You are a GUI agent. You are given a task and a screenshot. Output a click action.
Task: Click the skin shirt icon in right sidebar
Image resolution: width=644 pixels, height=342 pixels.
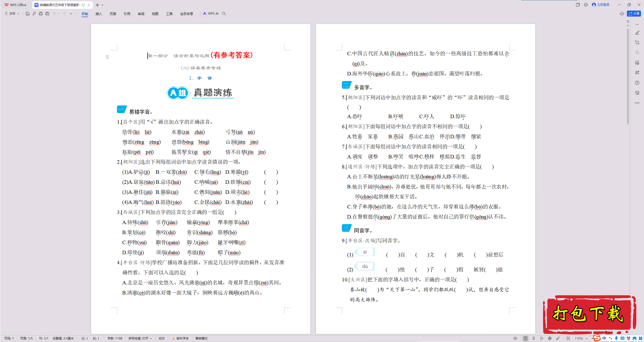click(x=637, y=93)
